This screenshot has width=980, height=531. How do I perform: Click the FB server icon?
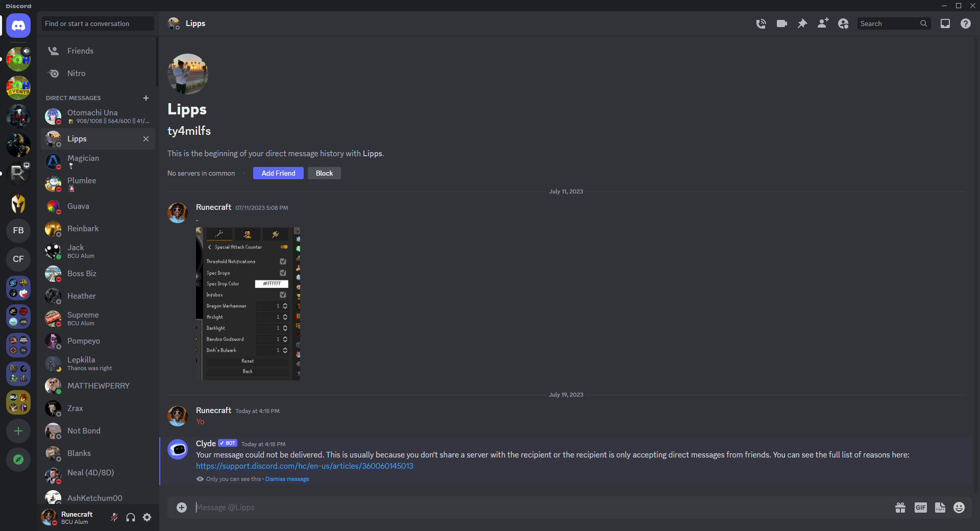[x=18, y=231]
